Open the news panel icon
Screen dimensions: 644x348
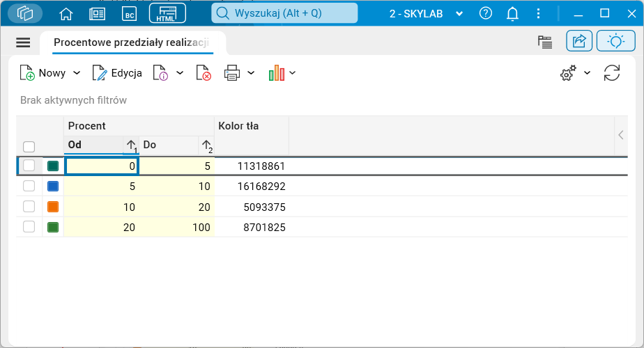pyautogui.click(x=98, y=14)
